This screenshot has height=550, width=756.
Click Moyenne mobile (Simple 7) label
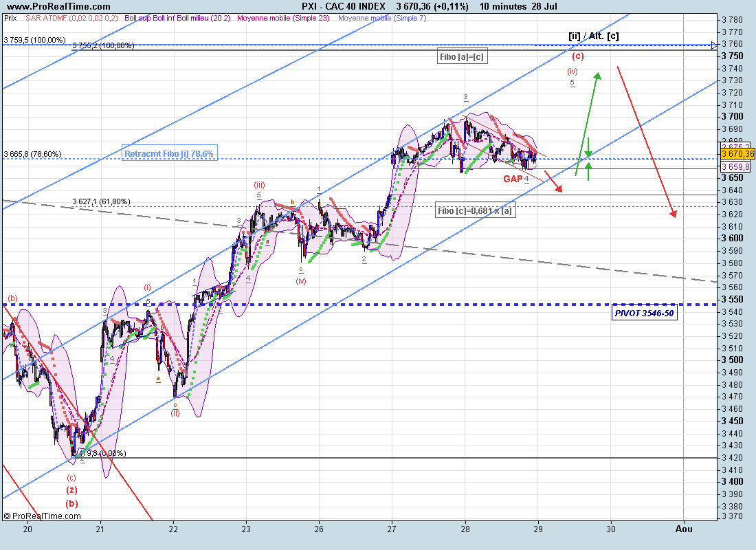[x=382, y=18]
